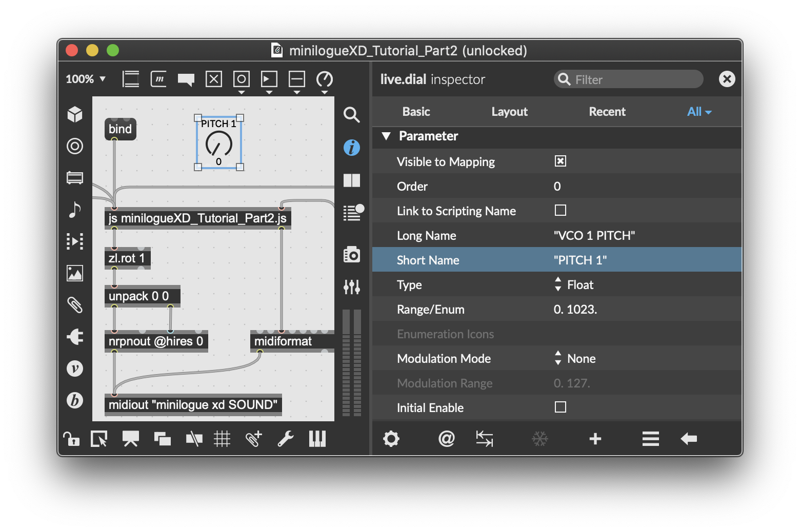Open the collections circle target icon
800x532 pixels.
[x=75, y=146]
